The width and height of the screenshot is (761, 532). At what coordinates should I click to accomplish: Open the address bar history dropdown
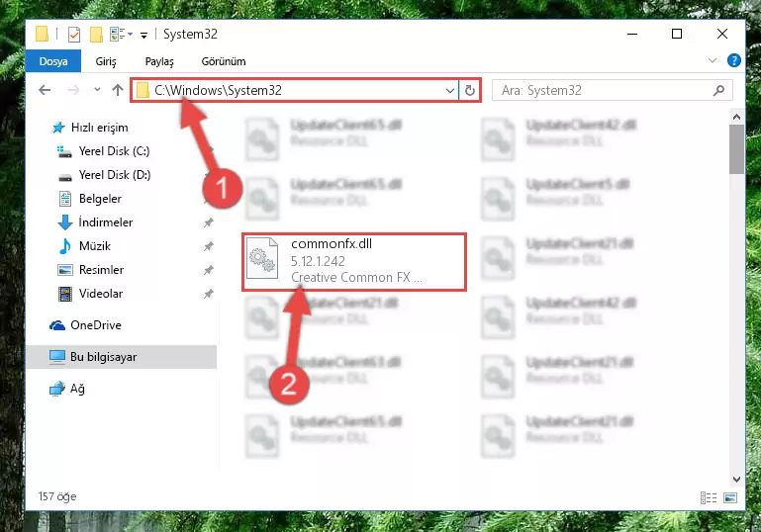pyautogui.click(x=450, y=90)
